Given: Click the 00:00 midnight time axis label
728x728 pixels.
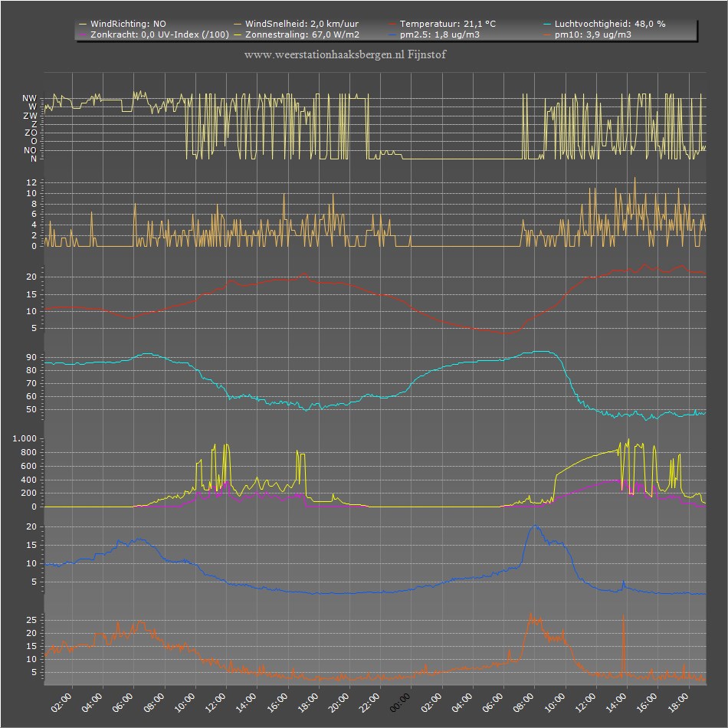Looking at the screenshot, I should click(400, 703).
